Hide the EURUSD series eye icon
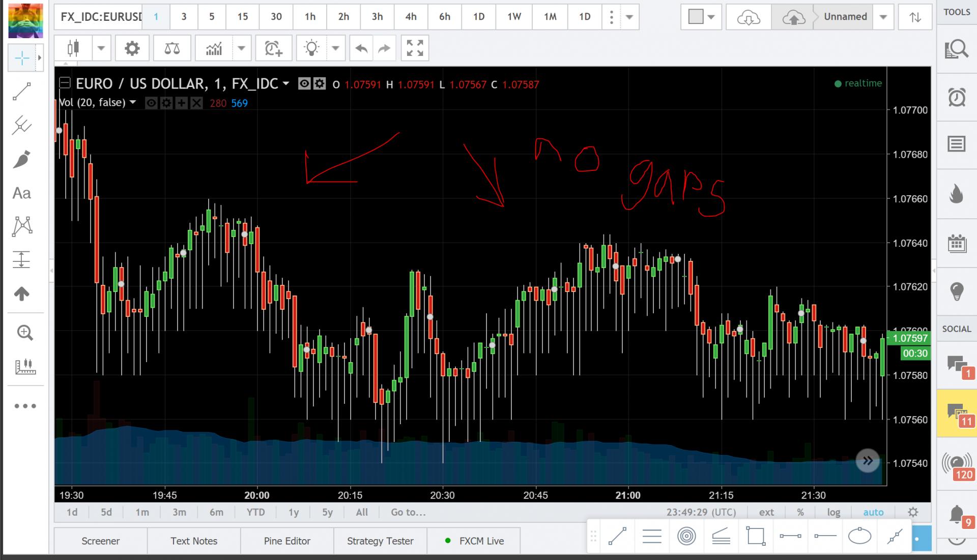977x560 pixels. (x=304, y=84)
